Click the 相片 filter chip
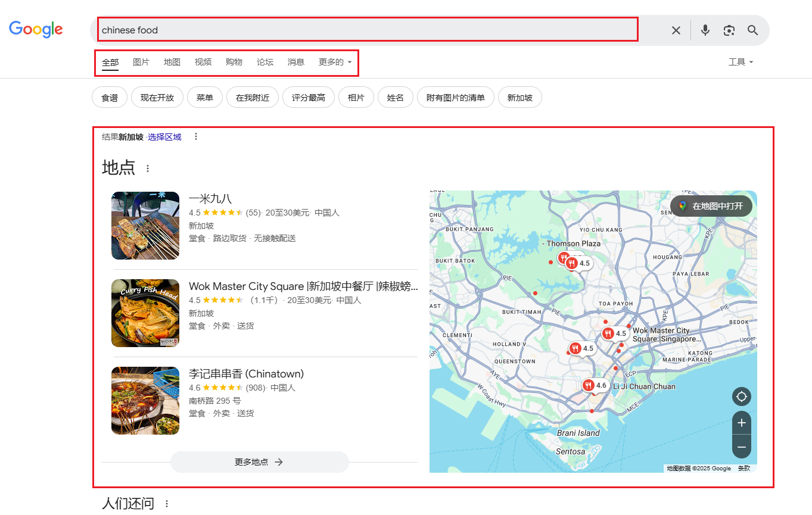This screenshot has width=812, height=515. (356, 98)
